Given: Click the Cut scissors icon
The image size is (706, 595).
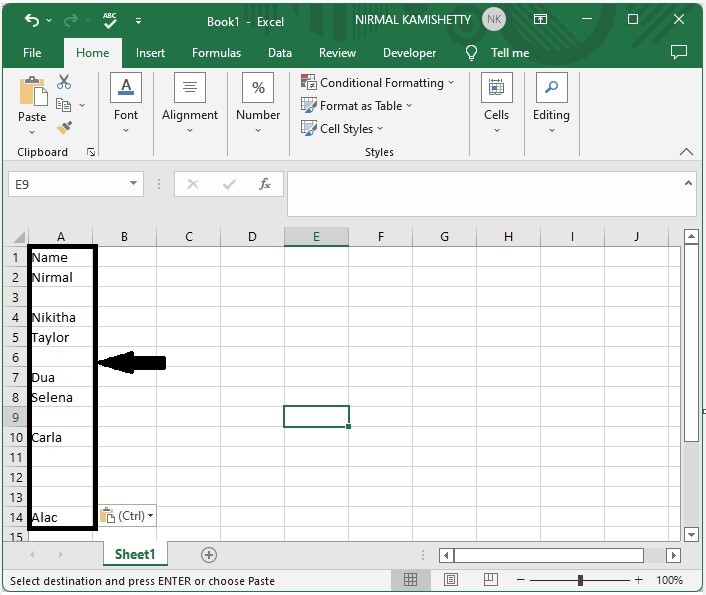Looking at the screenshot, I should click(64, 82).
